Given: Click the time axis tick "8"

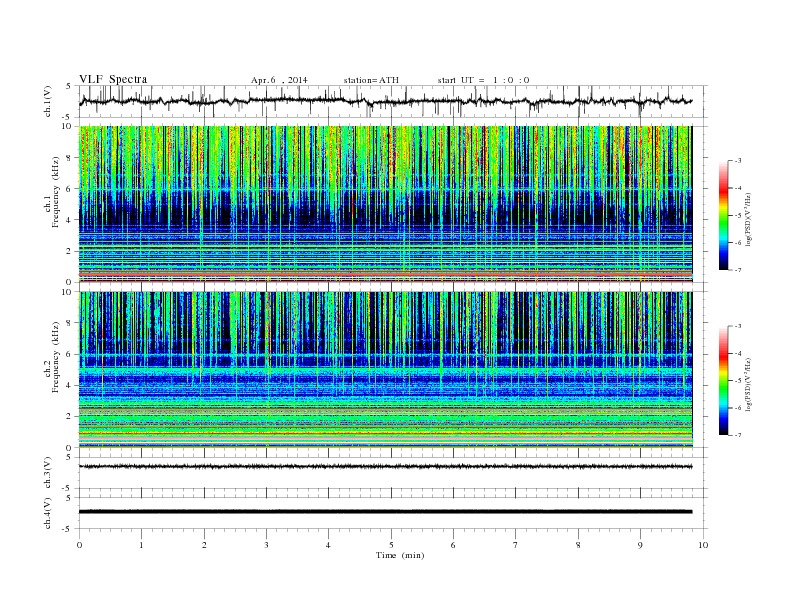Looking at the screenshot, I should click(578, 545).
